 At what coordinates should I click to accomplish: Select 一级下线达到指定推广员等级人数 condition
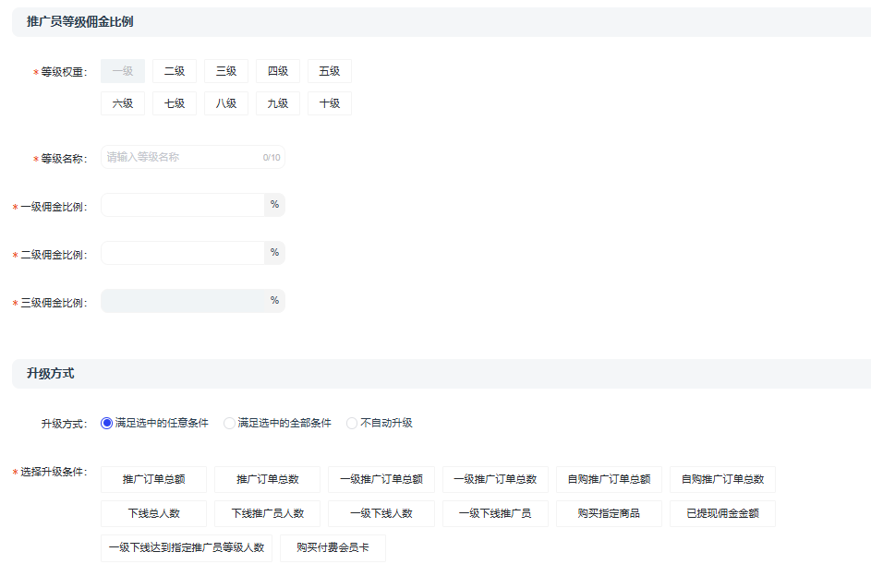[187, 547]
